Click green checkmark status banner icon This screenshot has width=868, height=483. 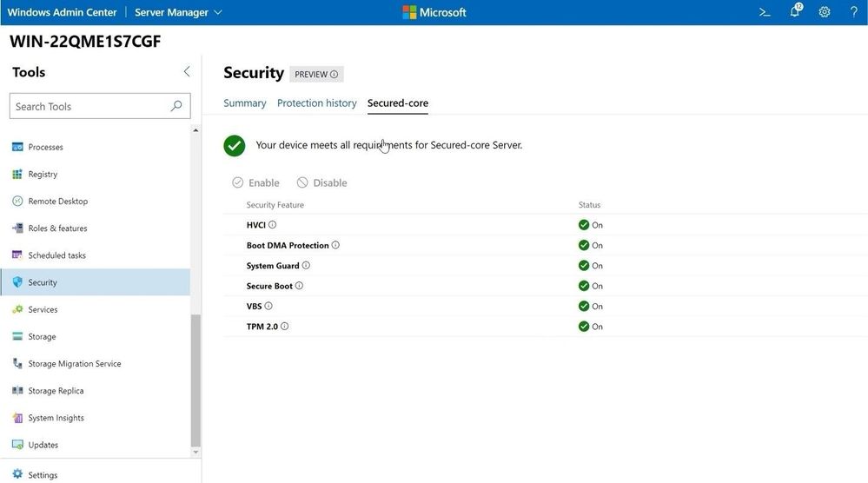coord(235,146)
